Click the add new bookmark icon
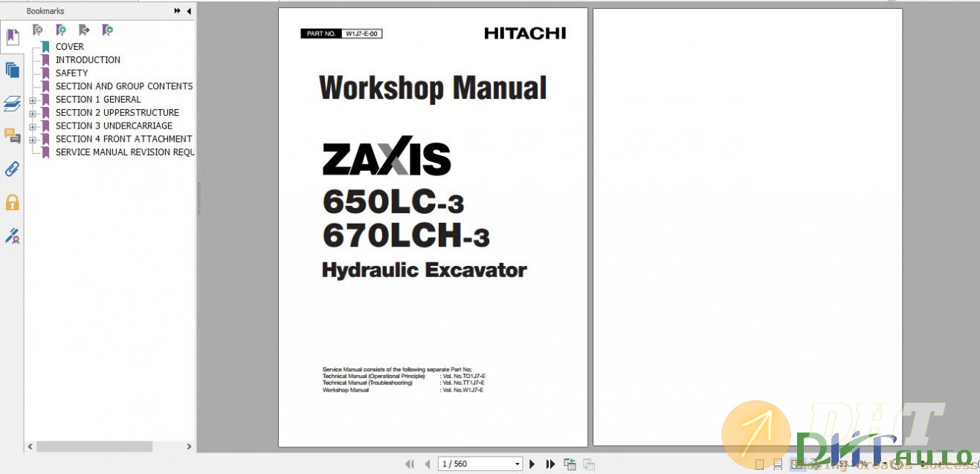This screenshot has width=980, height=474. [x=61, y=30]
